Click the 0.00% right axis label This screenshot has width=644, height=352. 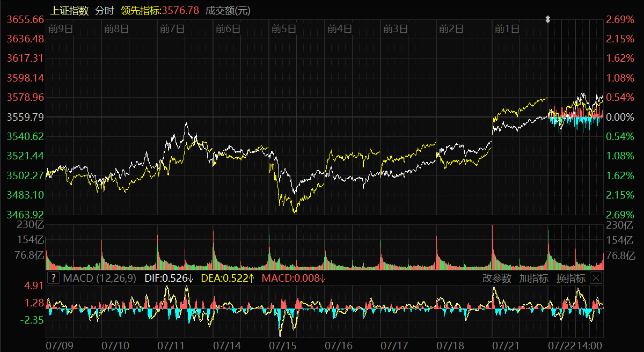point(619,117)
